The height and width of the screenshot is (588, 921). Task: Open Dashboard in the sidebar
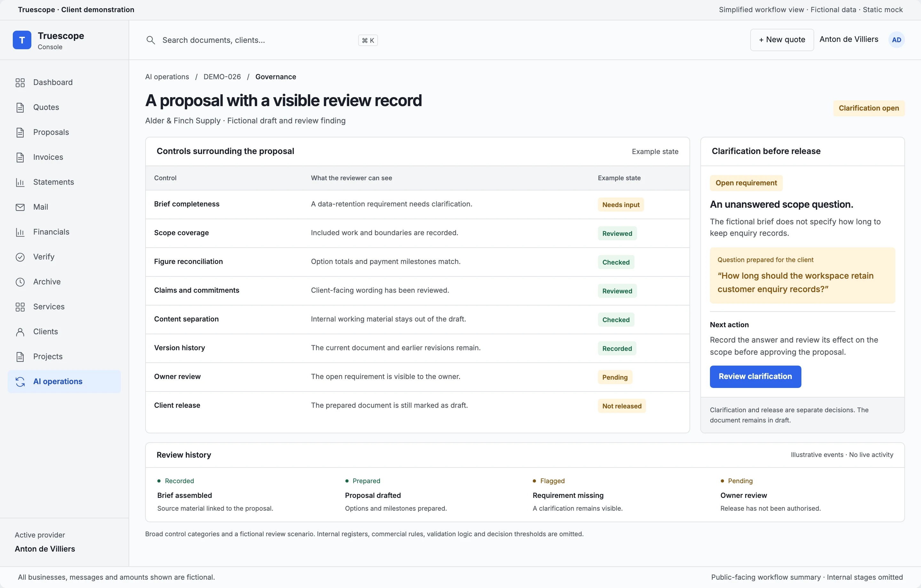pyautogui.click(x=64, y=82)
